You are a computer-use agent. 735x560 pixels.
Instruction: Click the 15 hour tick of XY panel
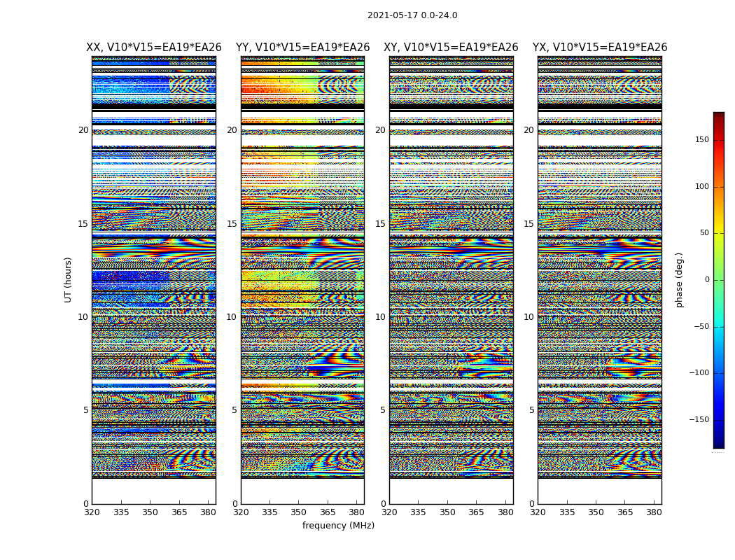381,223
